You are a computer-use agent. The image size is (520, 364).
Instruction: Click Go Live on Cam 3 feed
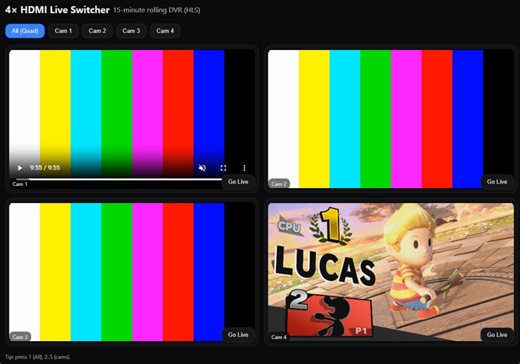(x=238, y=334)
